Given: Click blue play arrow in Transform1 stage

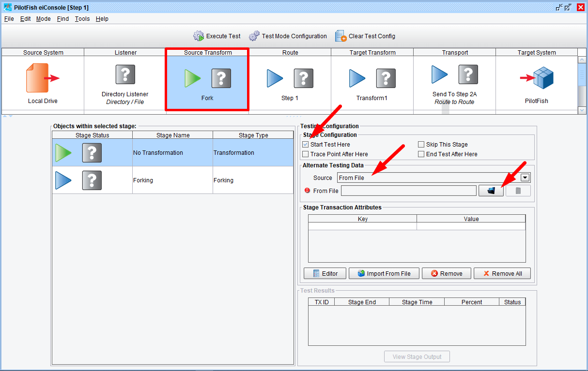Looking at the screenshot, I should coord(357,78).
